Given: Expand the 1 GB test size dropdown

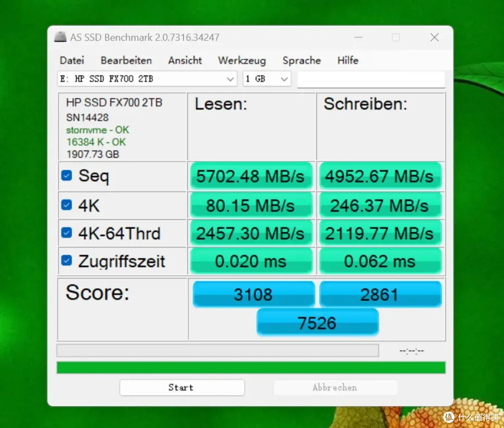Looking at the screenshot, I should click(267, 79).
